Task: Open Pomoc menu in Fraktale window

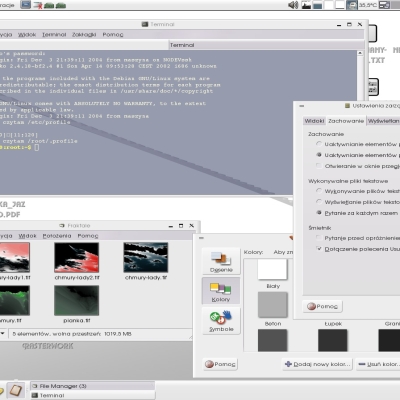Action: pos(88,236)
